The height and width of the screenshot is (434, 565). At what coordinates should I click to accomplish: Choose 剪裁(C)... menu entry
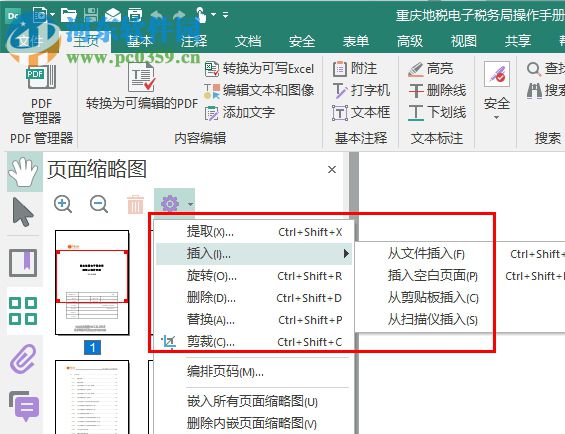[x=254, y=342]
